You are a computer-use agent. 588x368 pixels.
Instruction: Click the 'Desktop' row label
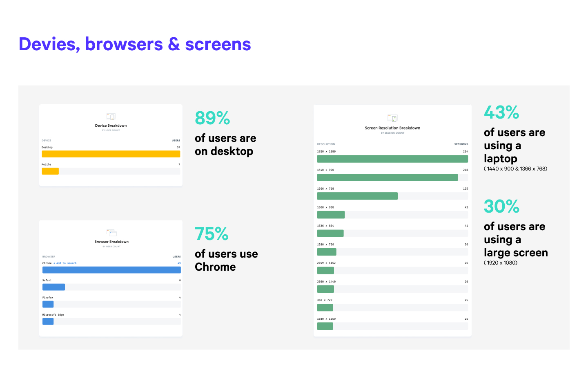47,147
